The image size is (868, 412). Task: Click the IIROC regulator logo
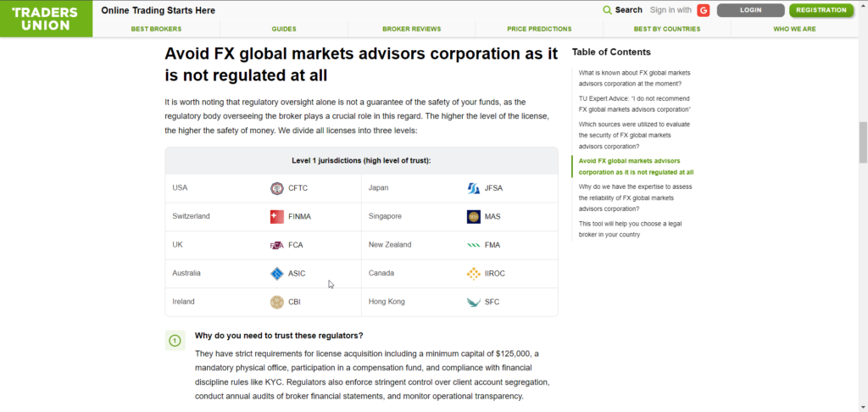473,274
